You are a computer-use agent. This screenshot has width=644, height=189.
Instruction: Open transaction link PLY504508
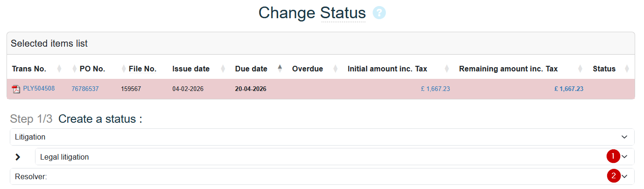[39, 88]
